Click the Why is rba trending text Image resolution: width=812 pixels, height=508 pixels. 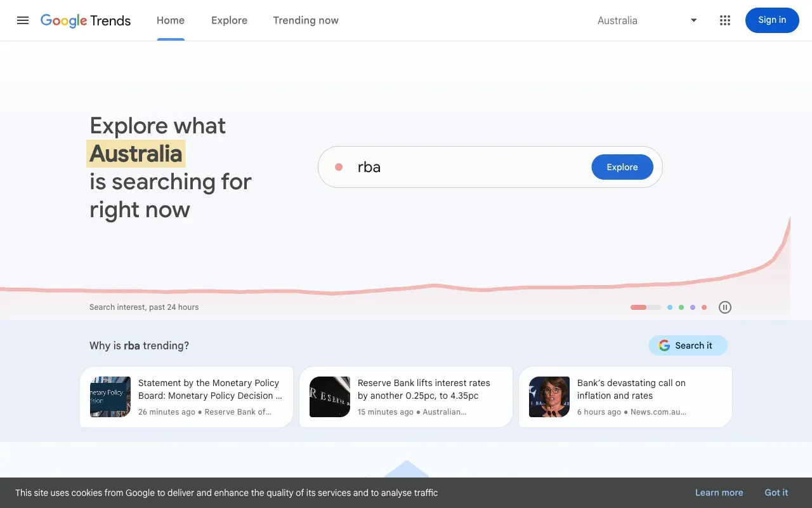point(139,345)
